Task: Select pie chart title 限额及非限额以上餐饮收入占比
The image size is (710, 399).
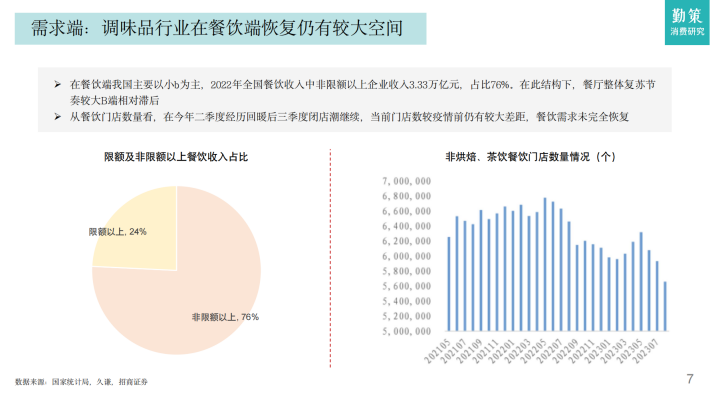Action: pos(176,157)
